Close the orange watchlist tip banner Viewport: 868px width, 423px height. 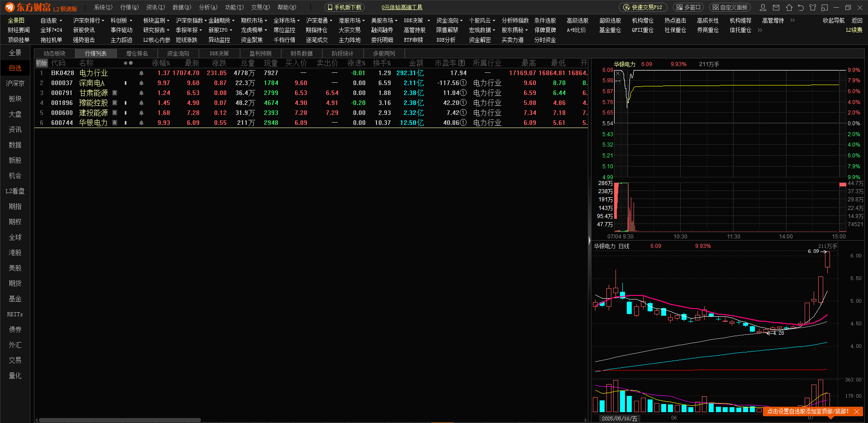tap(856, 412)
